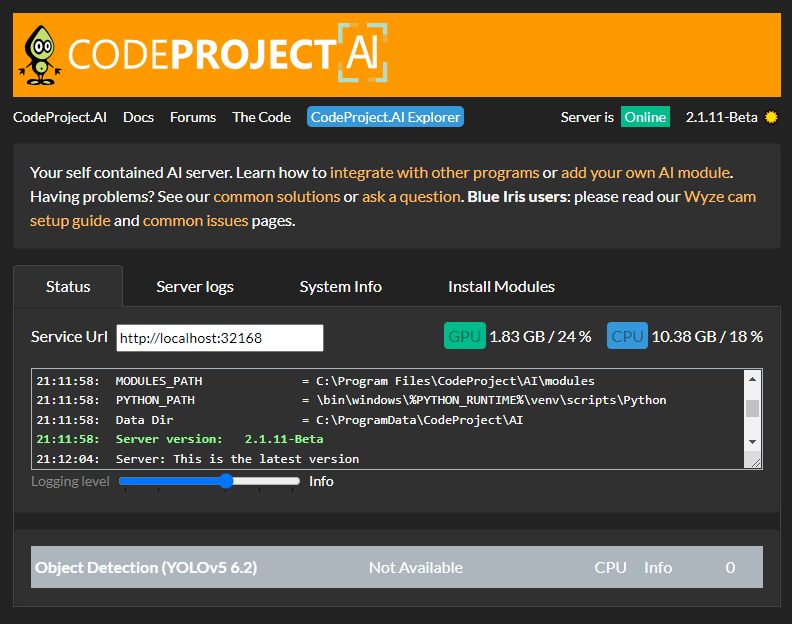This screenshot has width=792, height=624.
Task: Click the GPU badge
Action: tap(465, 336)
